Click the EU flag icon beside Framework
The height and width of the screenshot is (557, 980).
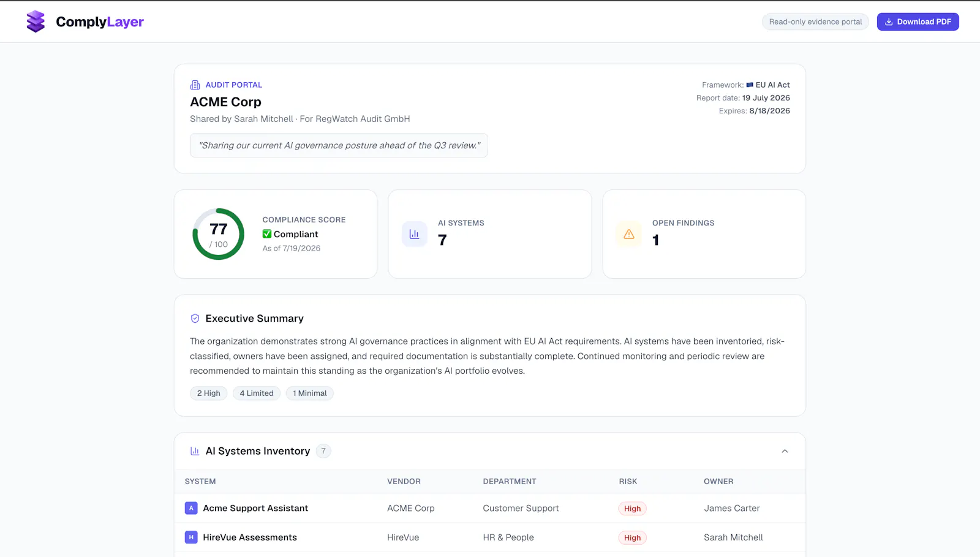pyautogui.click(x=750, y=85)
